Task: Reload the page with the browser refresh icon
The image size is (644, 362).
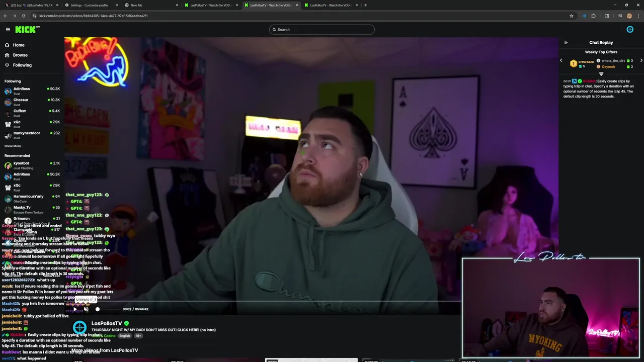Action: point(23,16)
